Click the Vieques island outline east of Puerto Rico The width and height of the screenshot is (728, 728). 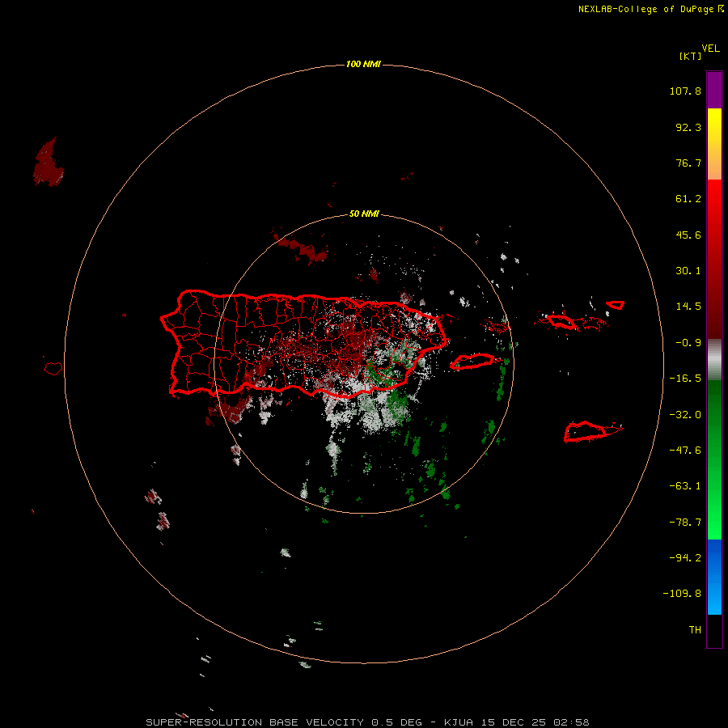tap(472, 362)
